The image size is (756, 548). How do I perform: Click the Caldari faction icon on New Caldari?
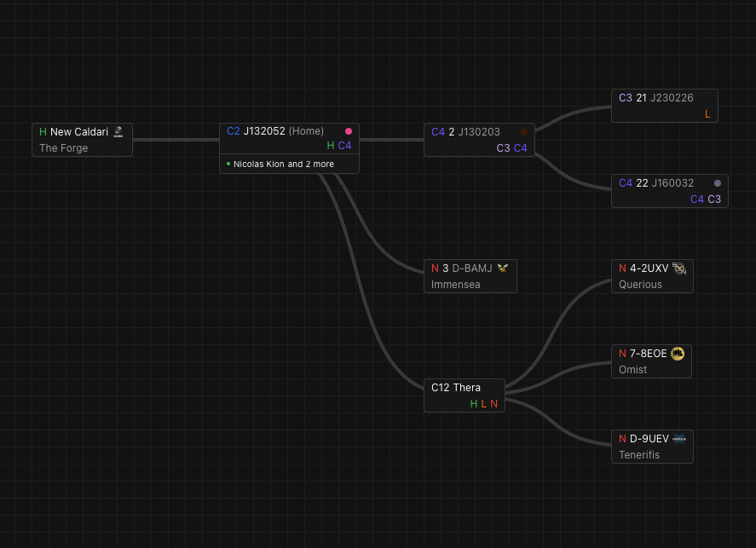[x=119, y=131]
